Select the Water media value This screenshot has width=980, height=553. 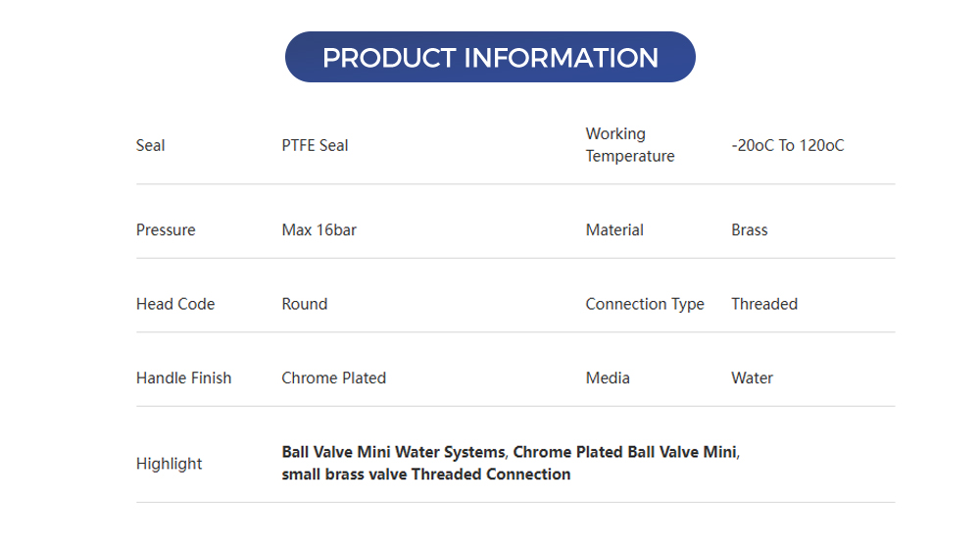[752, 377]
